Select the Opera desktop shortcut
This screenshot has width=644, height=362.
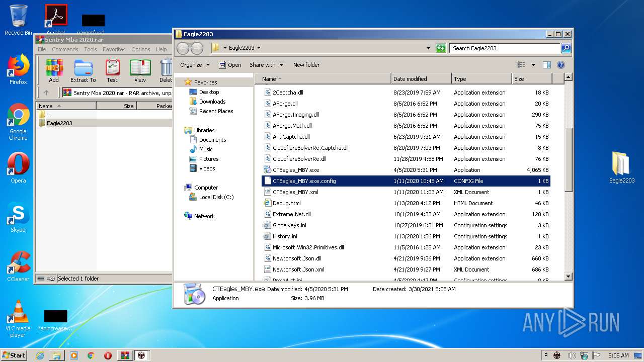tap(18, 168)
